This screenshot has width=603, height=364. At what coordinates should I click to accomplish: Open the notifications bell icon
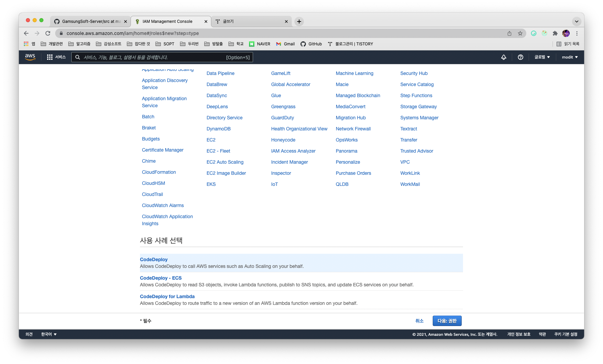[x=504, y=57]
